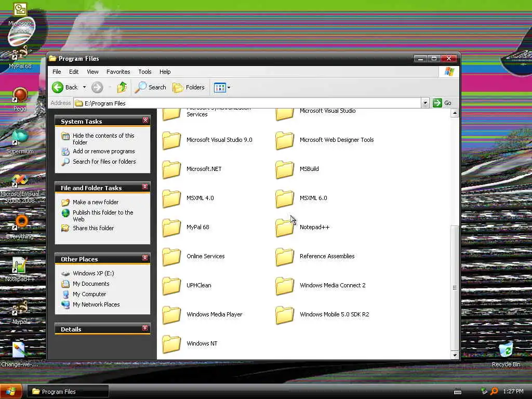Image resolution: width=532 pixels, height=399 pixels.
Task: Click Hide the contents of this folder
Action: point(103,139)
